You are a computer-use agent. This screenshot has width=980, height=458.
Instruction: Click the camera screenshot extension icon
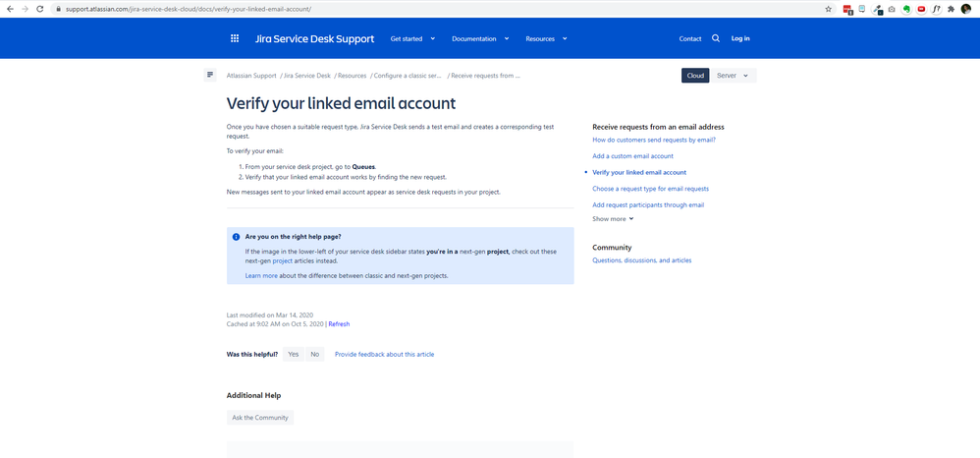click(x=892, y=9)
